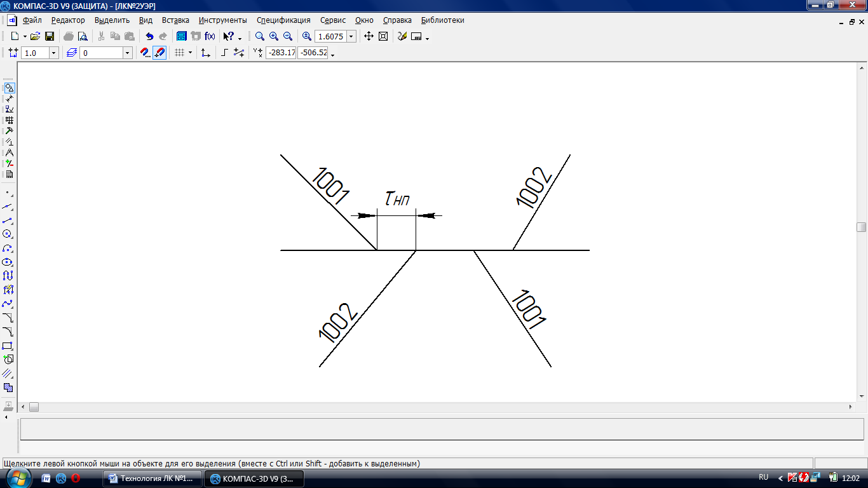Image resolution: width=868 pixels, height=488 pixels.
Task: Select the Arc drawing tool
Action: tap(8, 248)
